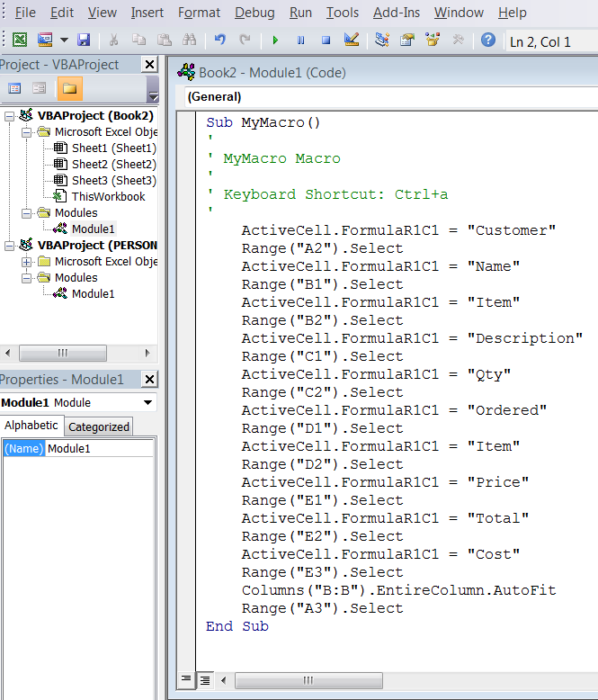Click the (Name) property value Module1
The height and width of the screenshot is (700, 598).
100,449
